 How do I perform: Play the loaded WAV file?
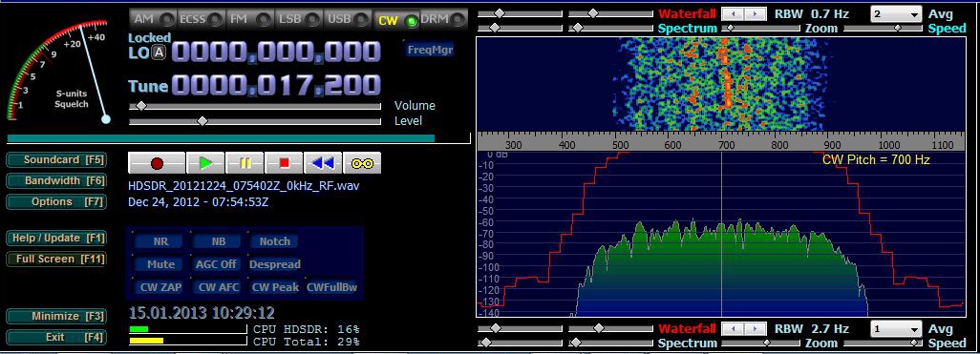pos(205,163)
